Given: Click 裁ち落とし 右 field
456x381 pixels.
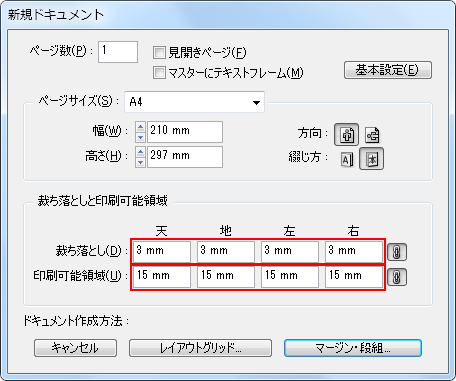Looking at the screenshot, I should point(354,252).
